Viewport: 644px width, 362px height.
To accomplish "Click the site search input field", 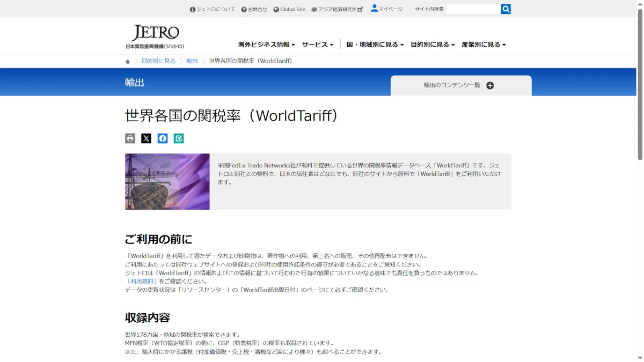I will pyautogui.click(x=473, y=9).
